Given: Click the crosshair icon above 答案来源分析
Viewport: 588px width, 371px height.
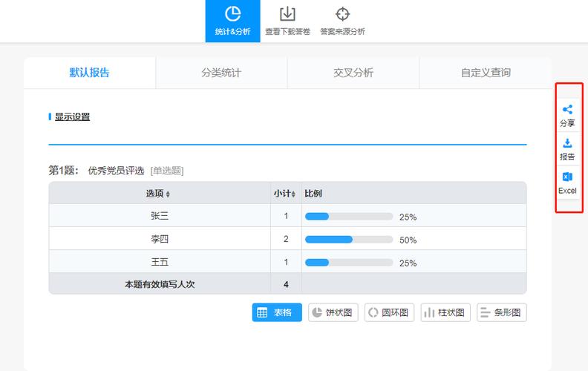Looking at the screenshot, I should point(342,14).
